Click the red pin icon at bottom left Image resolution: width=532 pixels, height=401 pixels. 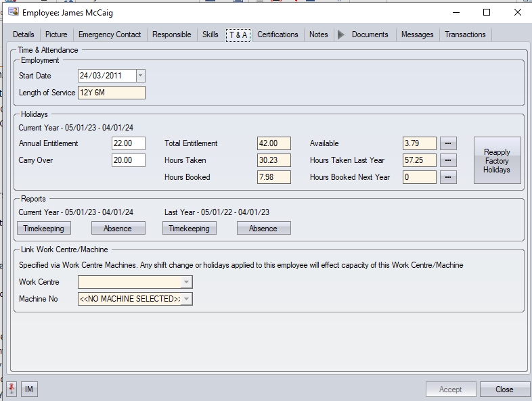11,390
